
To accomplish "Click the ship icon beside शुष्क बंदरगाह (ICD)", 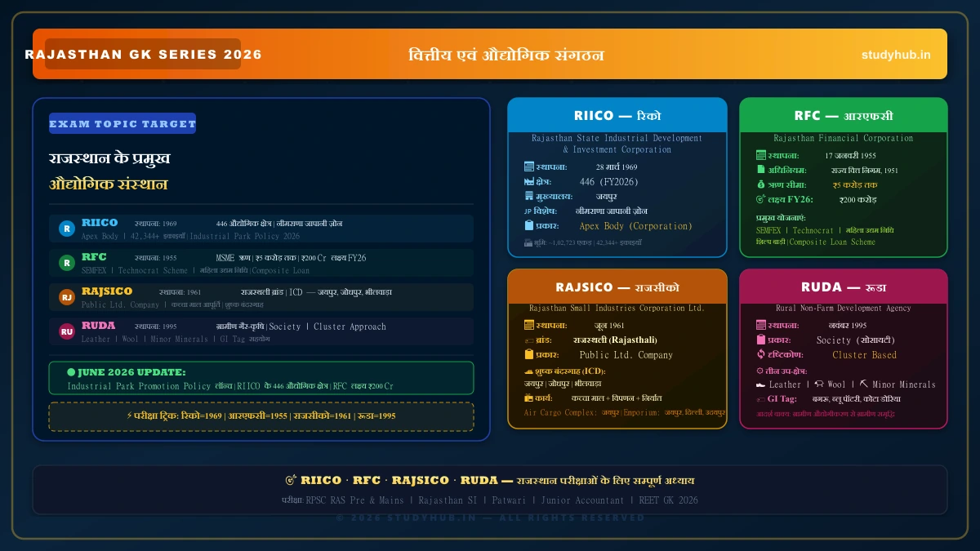I will [x=528, y=371].
